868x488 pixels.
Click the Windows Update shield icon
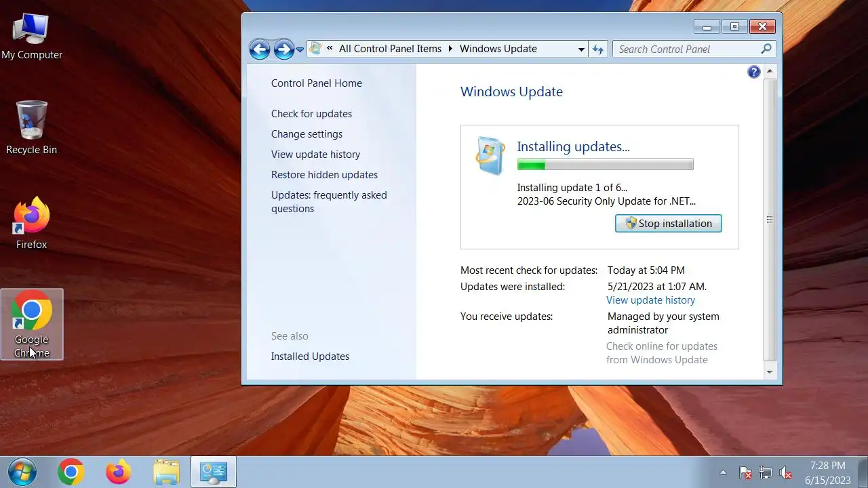pos(490,156)
